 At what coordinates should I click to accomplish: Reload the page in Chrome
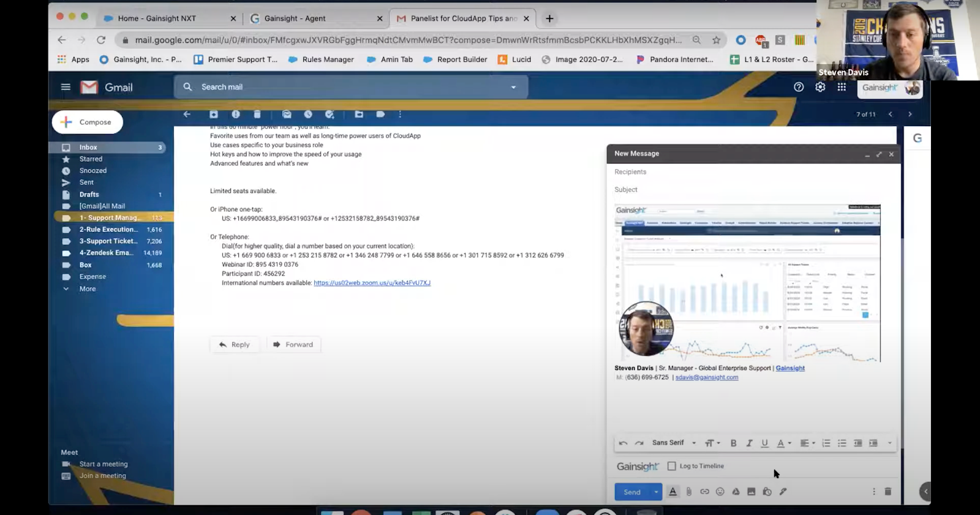(x=101, y=40)
